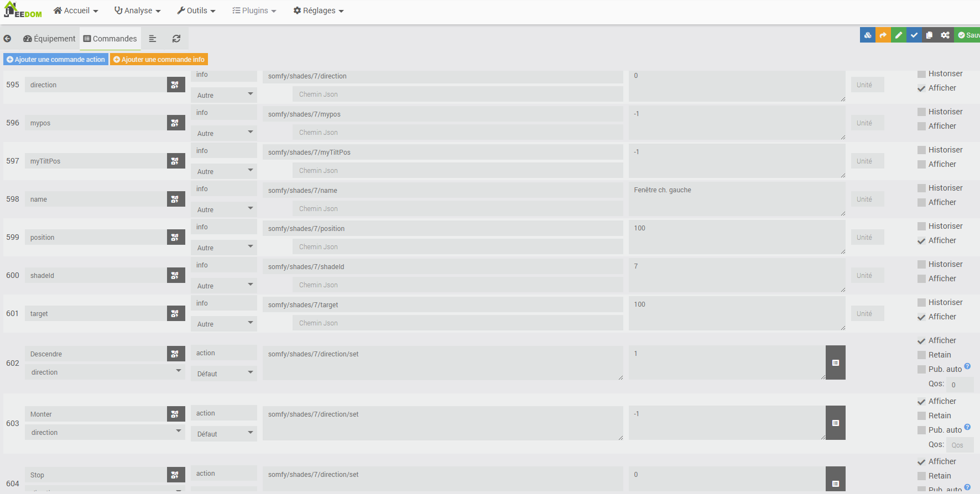Open list icon for Descendre value
The image size is (980, 494).
click(x=836, y=362)
